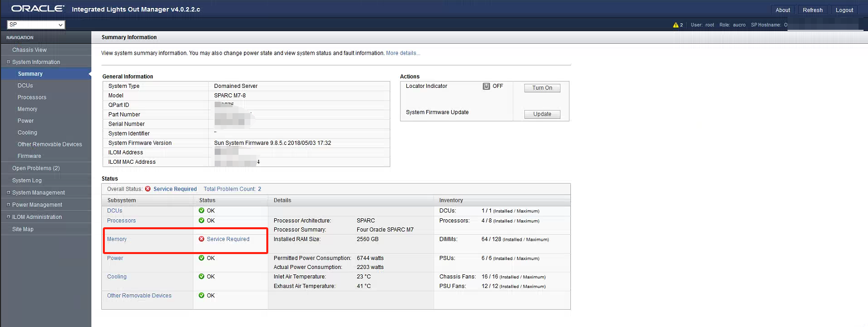Click the SPARC M7-8 model value

230,95
